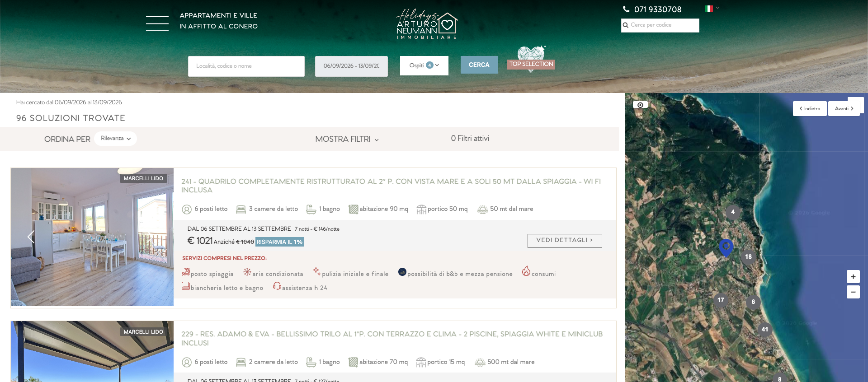Click the Indietro map button
The image size is (868, 382).
[810, 109]
